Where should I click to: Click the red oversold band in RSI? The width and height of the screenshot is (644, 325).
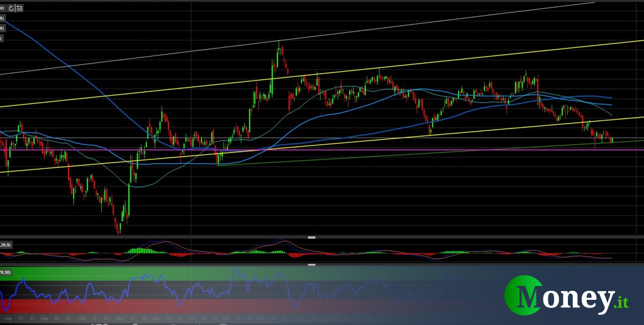(x=189, y=305)
